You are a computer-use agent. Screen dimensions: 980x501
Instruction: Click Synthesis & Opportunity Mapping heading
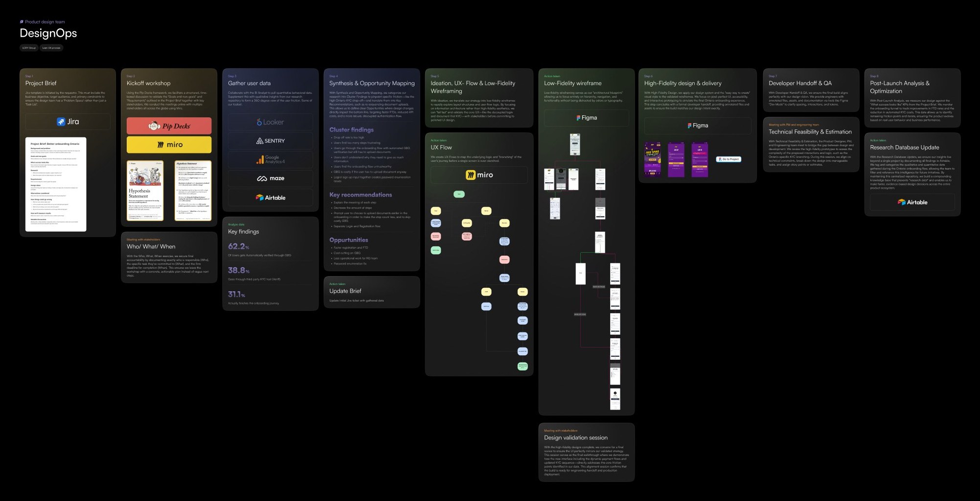point(372,83)
